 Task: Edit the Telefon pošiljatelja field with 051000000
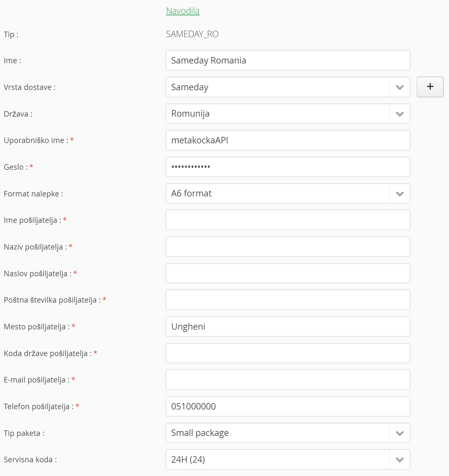coord(288,406)
